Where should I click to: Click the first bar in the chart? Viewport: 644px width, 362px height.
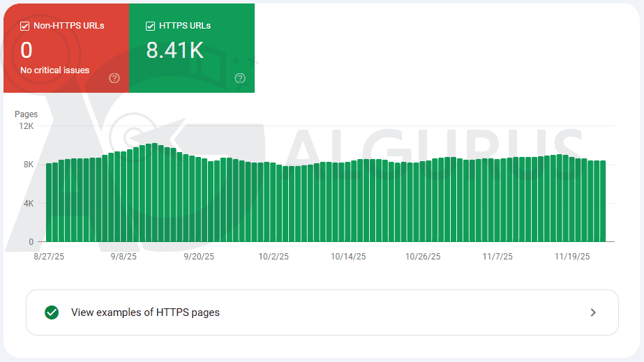(x=49, y=203)
